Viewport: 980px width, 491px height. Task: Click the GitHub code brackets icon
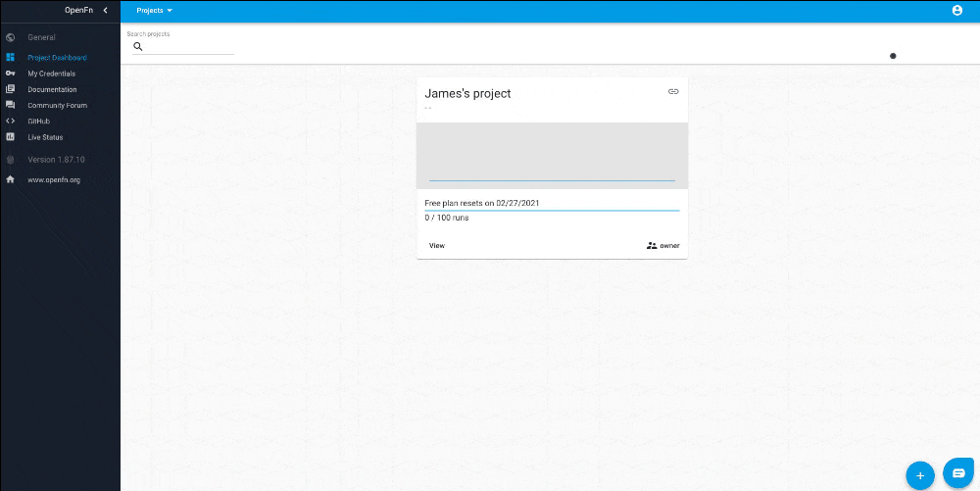point(10,122)
